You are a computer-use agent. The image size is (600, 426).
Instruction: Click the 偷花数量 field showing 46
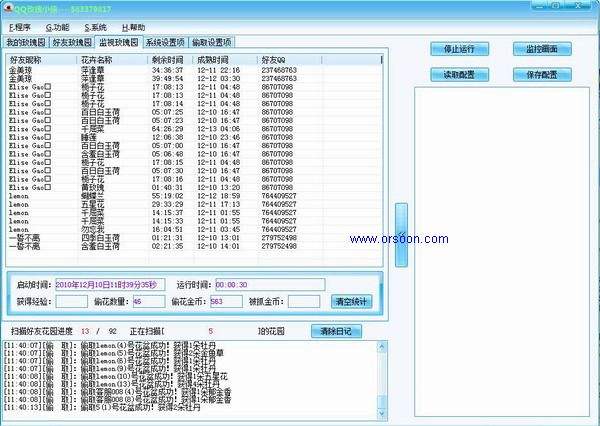tap(149, 302)
